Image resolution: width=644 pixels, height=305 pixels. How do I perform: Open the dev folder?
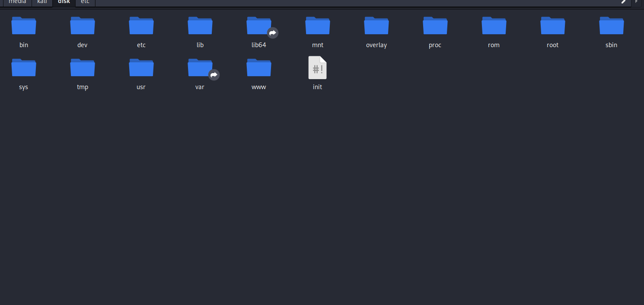(x=83, y=26)
